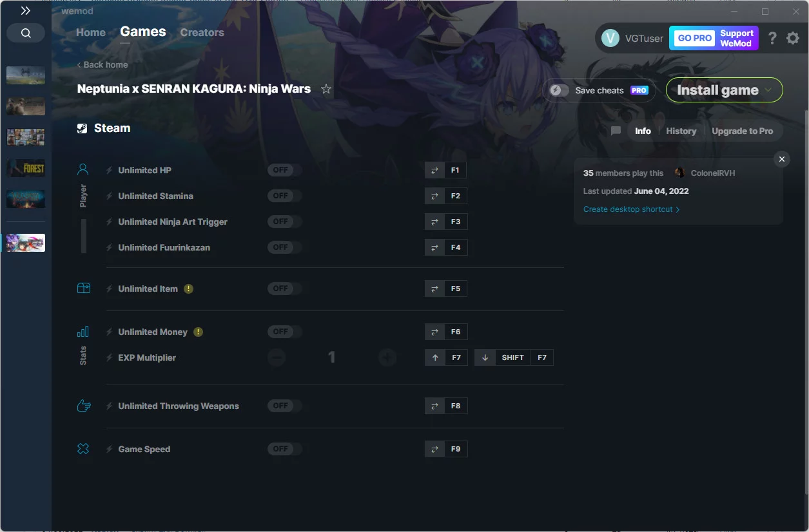809x532 pixels.
Task: Open the Creators tab
Action: tap(202, 32)
